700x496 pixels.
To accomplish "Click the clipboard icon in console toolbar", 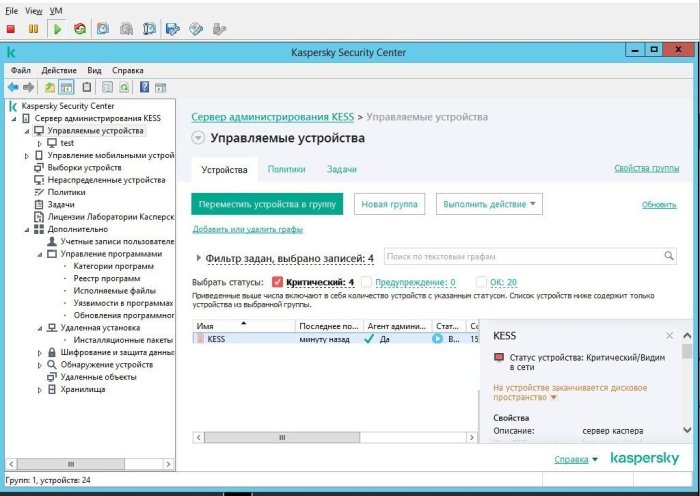I will (87, 87).
